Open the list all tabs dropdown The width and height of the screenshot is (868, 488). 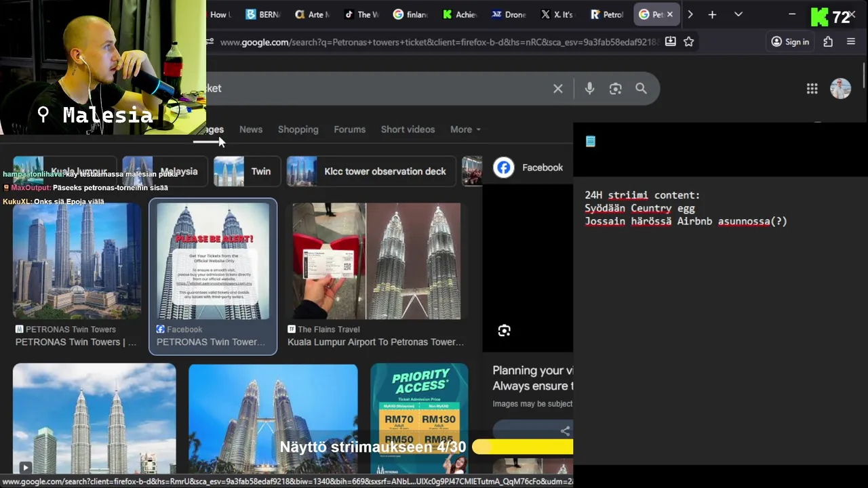738,14
